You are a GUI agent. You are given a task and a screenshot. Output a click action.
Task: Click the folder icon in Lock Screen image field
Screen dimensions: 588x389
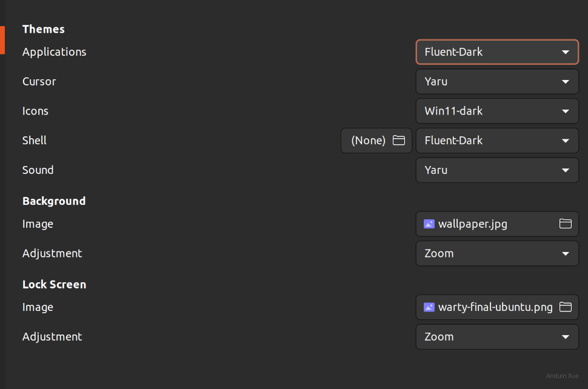click(x=565, y=307)
